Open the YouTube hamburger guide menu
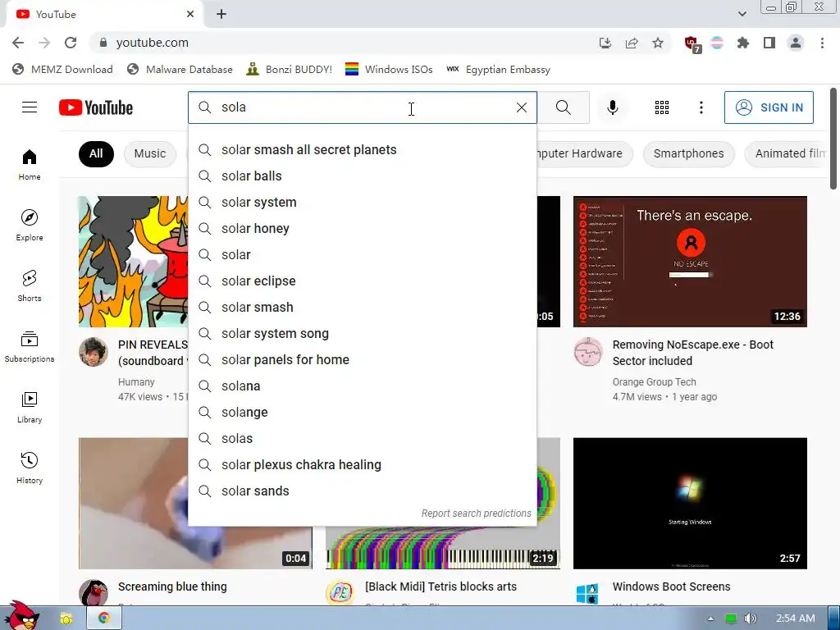840x630 pixels. click(30, 107)
